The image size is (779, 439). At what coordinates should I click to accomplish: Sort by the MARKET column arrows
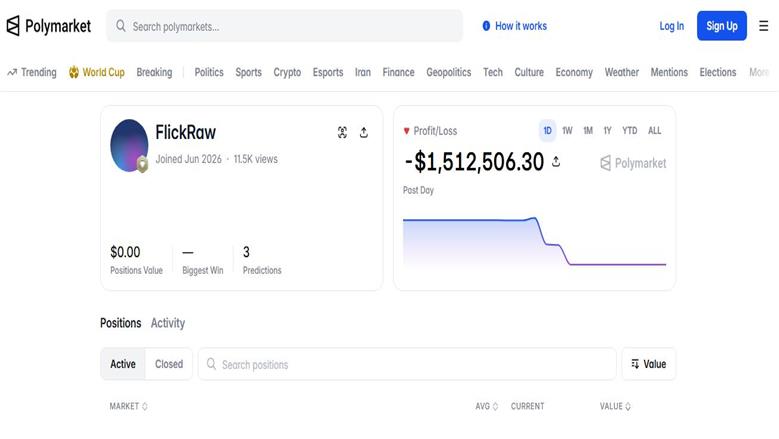(145, 406)
